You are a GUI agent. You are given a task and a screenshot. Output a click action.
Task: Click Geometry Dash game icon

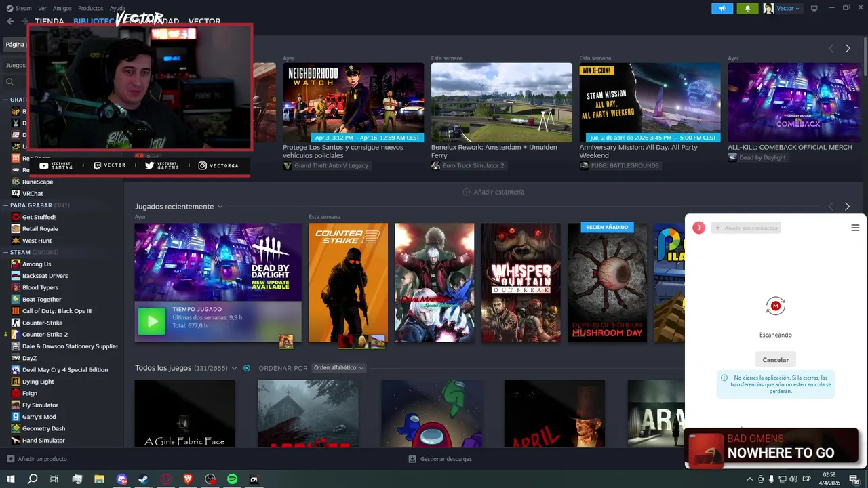click(x=16, y=428)
